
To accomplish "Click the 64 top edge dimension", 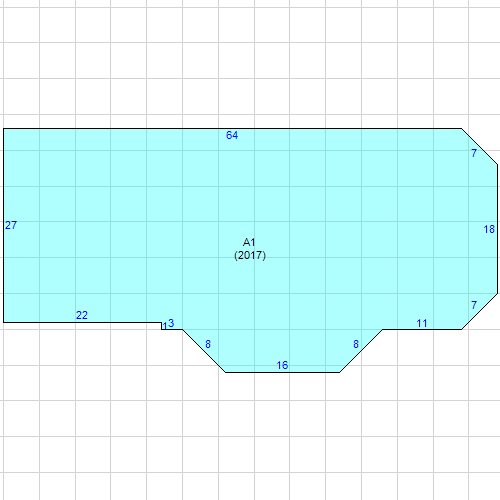I will click(232, 135).
